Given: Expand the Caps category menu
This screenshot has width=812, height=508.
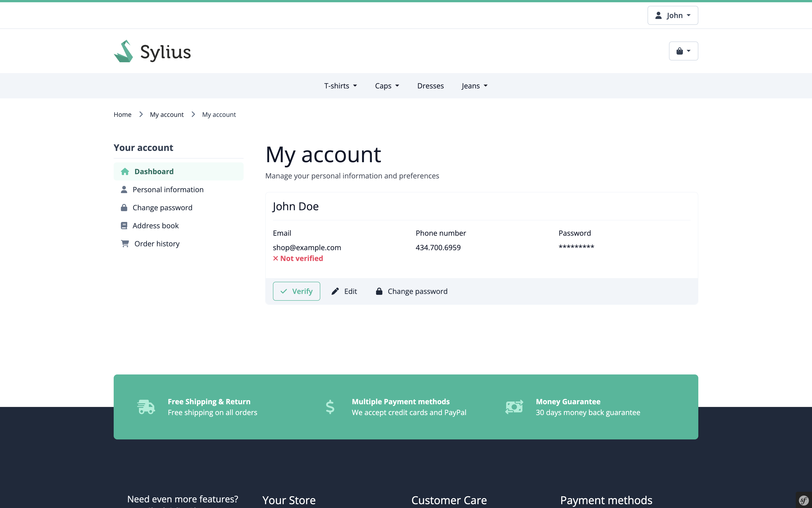Looking at the screenshot, I should coord(387,86).
